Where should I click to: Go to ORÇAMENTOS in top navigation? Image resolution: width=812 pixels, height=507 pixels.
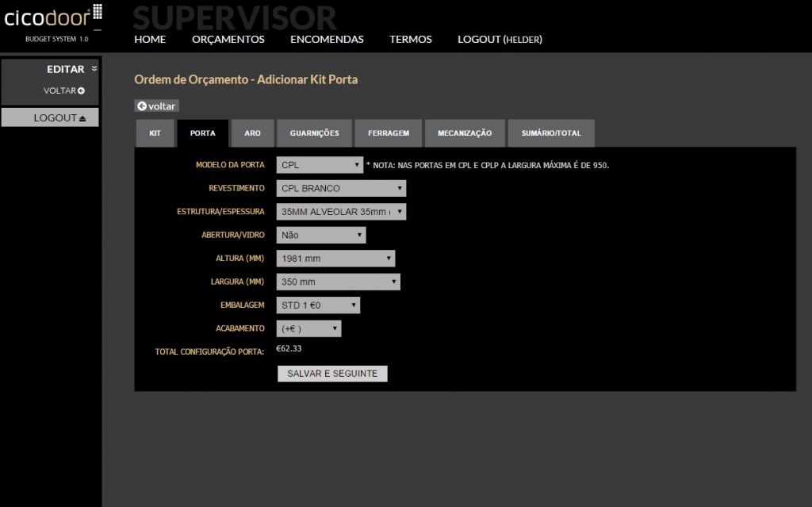pyautogui.click(x=228, y=39)
